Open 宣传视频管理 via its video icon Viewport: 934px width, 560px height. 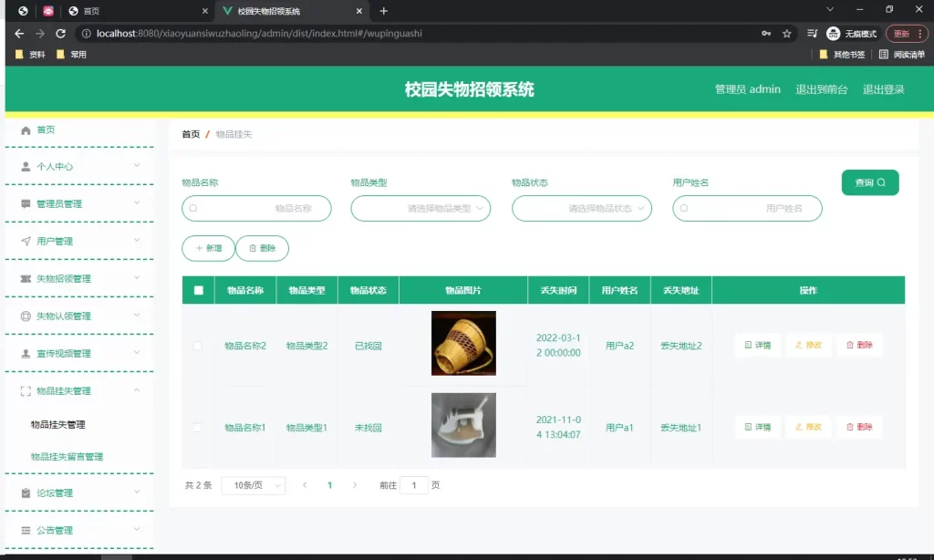pos(26,353)
